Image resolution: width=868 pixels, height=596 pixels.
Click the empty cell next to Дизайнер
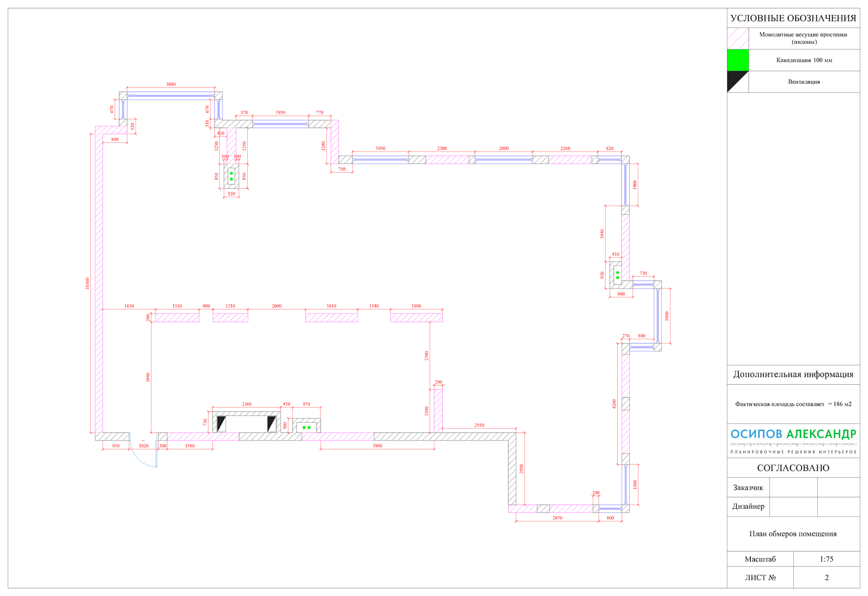click(793, 506)
